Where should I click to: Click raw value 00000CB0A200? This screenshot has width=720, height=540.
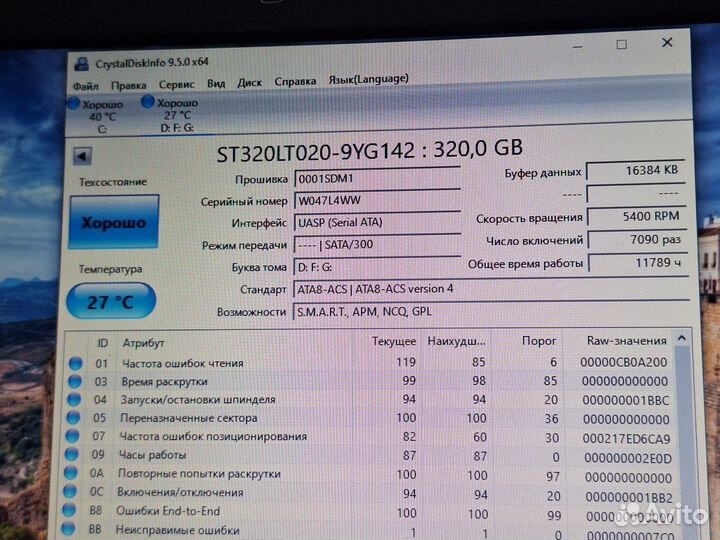coord(623,362)
